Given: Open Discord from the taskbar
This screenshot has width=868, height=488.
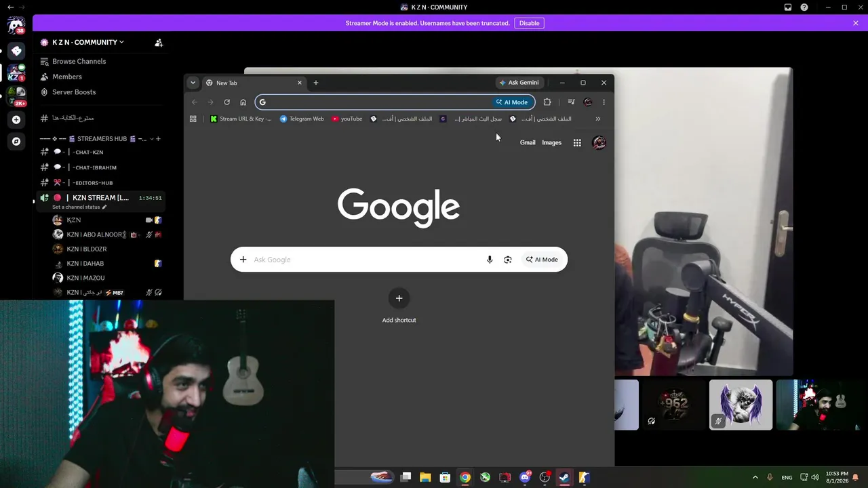Looking at the screenshot, I should tap(525, 477).
